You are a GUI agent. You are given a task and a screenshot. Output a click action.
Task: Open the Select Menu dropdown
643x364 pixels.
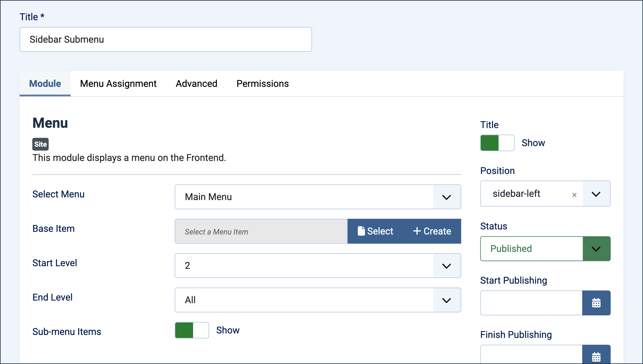click(x=318, y=197)
